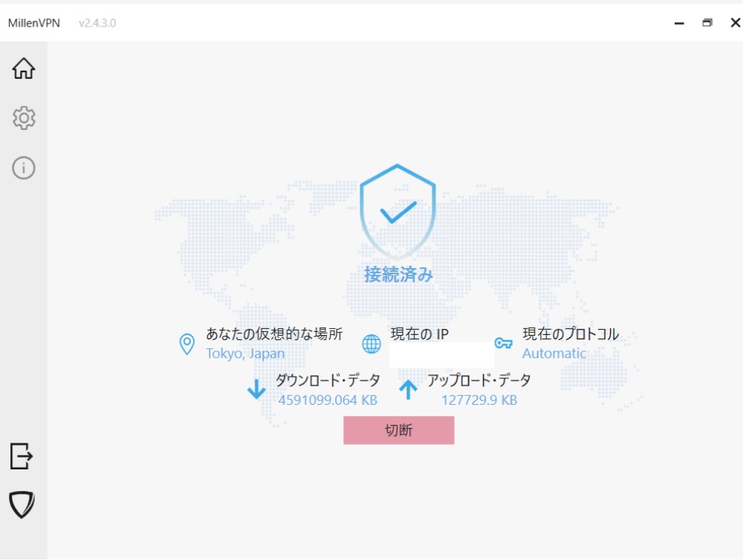
Task: Open the Home page in sidebar
Action: [x=24, y=68]
